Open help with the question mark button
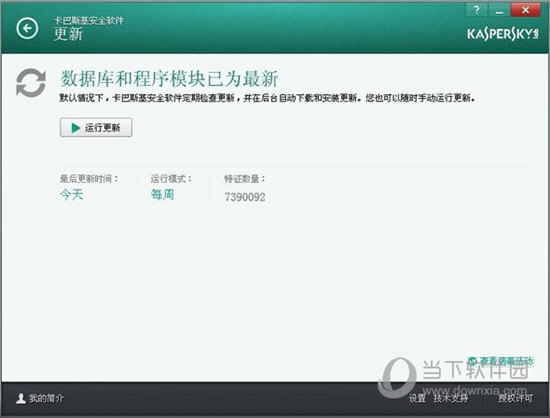 (x=476, y=10)
